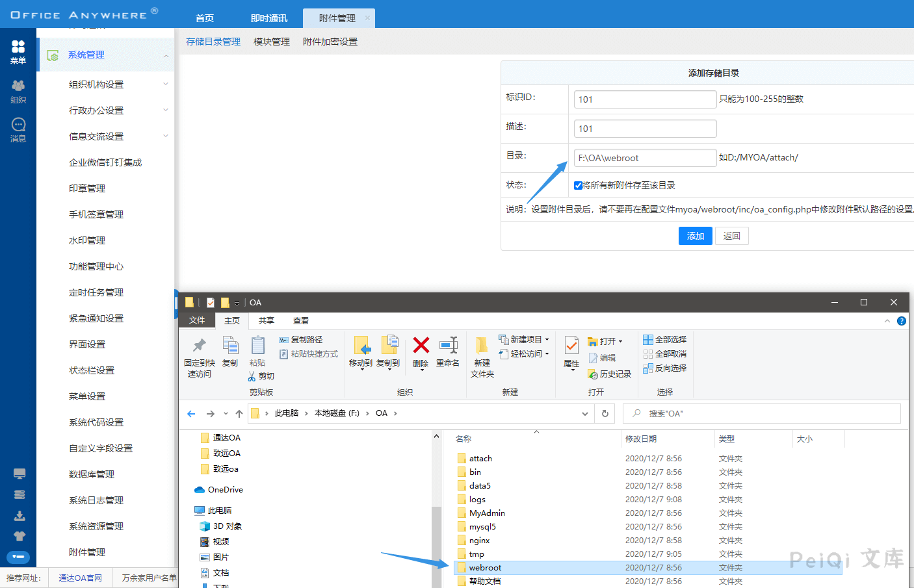This screenshot has width=914, height=588.
Task: Open the Organization icon in left sidebar
Action: point(18,91)
